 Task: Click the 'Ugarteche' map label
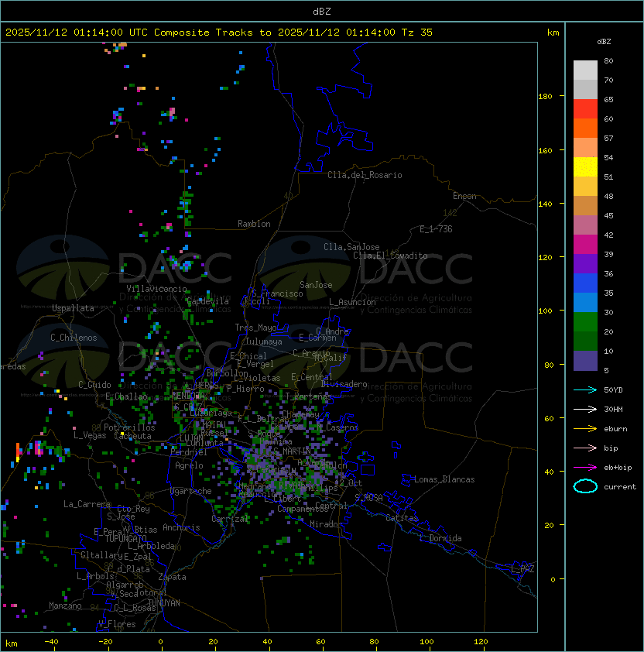click(x=191, y=491)
